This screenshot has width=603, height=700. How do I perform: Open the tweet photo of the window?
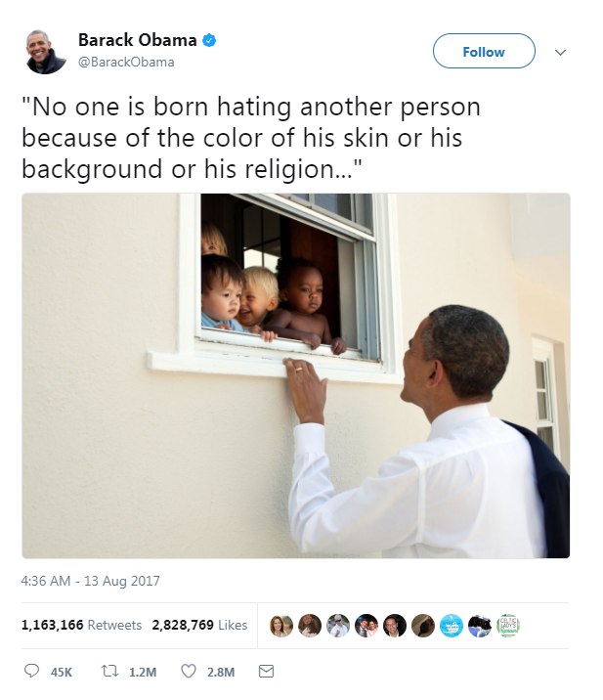(x=296, y=375)
